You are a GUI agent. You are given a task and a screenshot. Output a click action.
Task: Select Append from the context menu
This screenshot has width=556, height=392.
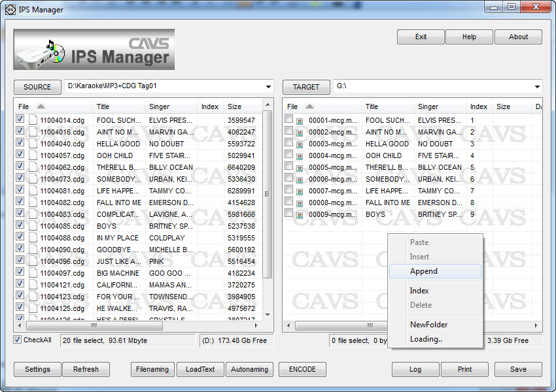point(424,271)
